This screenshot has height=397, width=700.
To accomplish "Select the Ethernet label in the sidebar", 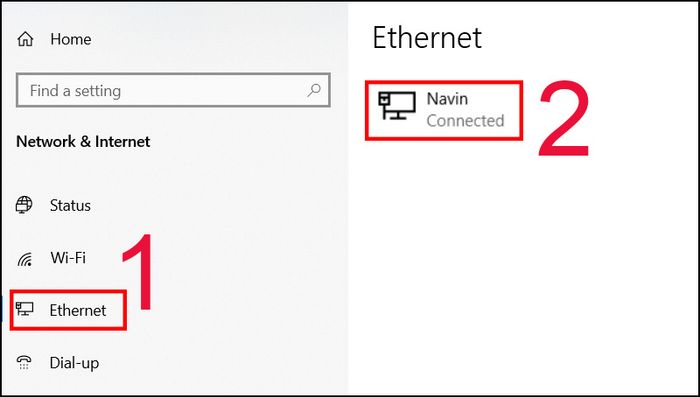I will click(x=78, y=310).
